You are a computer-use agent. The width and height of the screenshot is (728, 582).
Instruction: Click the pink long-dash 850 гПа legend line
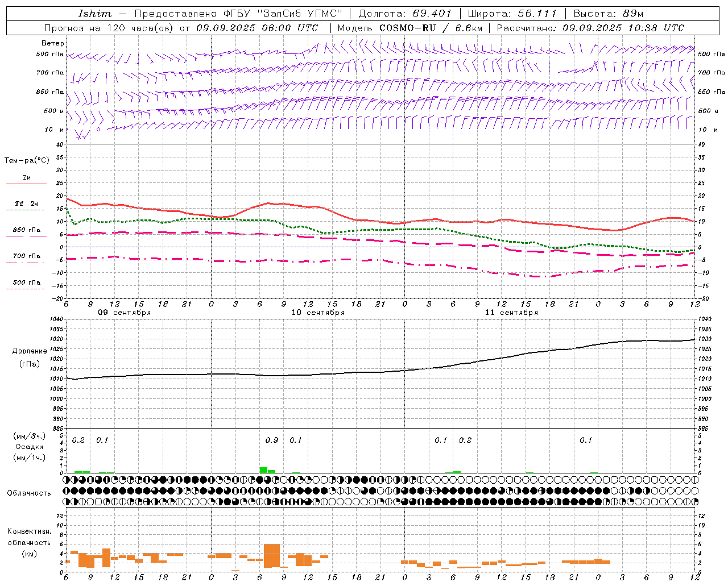tap(26, 236)
